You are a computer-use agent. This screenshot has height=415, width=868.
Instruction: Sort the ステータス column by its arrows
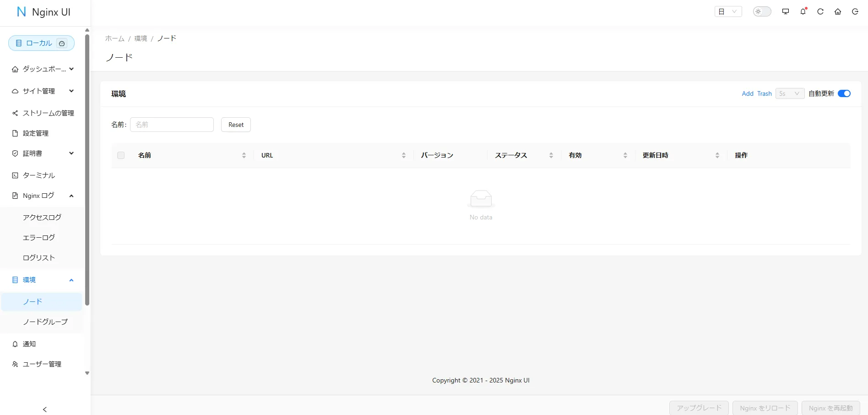(551, 155)
